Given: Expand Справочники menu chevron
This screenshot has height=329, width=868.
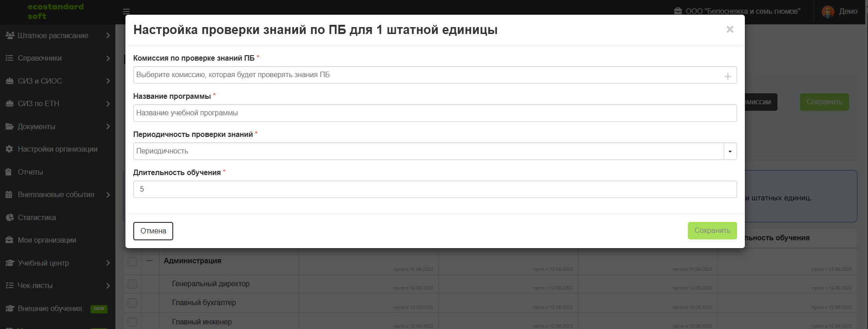Looking at the screenshot, I should click(108, 58).
